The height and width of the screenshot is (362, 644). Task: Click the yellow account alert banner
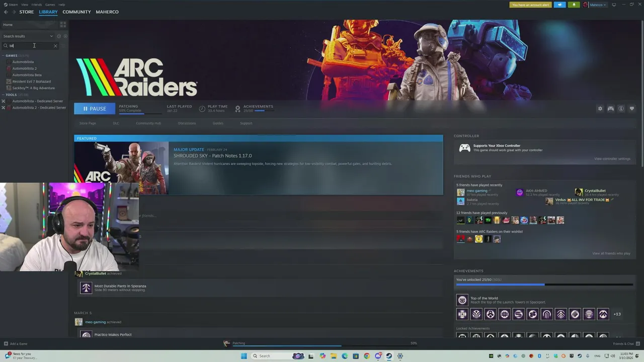pos(530,5)
